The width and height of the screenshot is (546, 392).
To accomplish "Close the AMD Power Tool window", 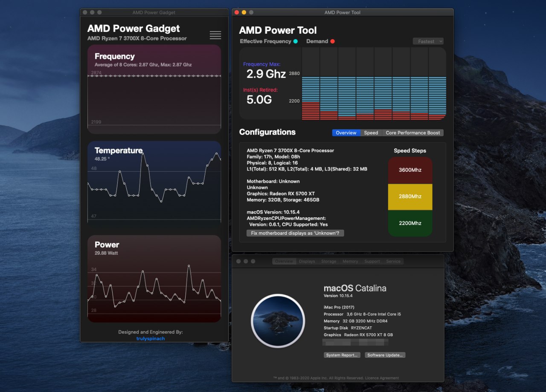I will click(237, 12).
